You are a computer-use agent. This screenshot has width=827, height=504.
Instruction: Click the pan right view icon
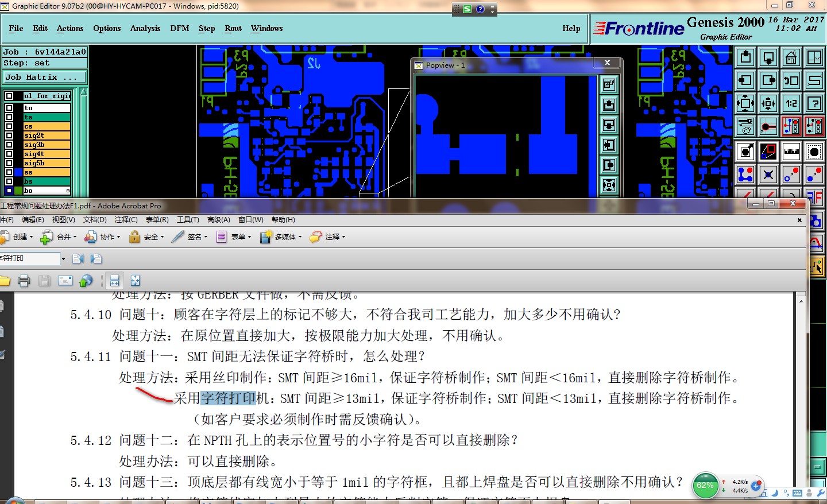click(x=768, y=80)
